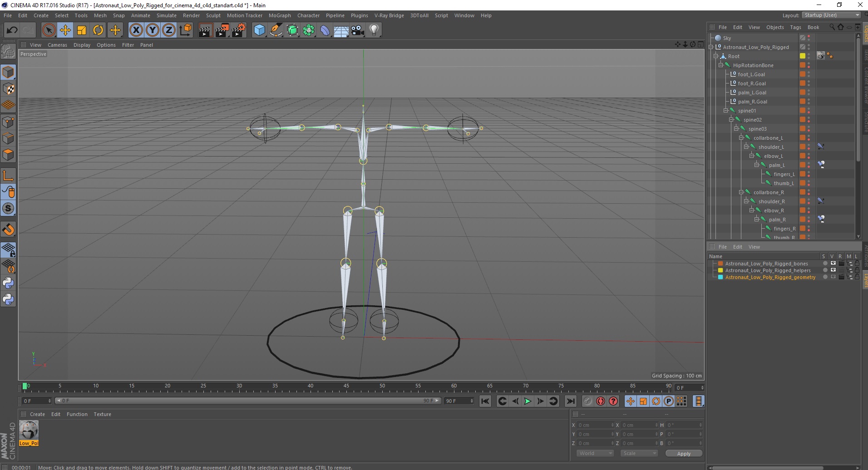
Task: Add a Cube primitive object
Action: (259, 30)
